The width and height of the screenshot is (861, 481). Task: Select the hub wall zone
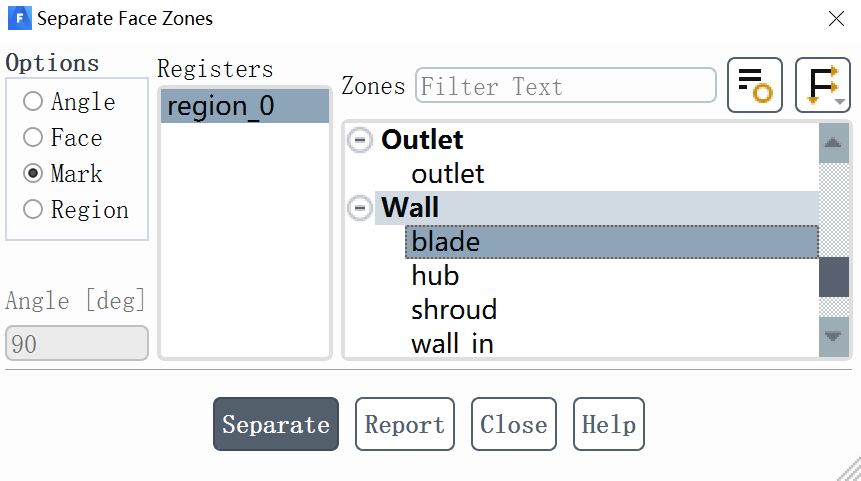[435, 276]
